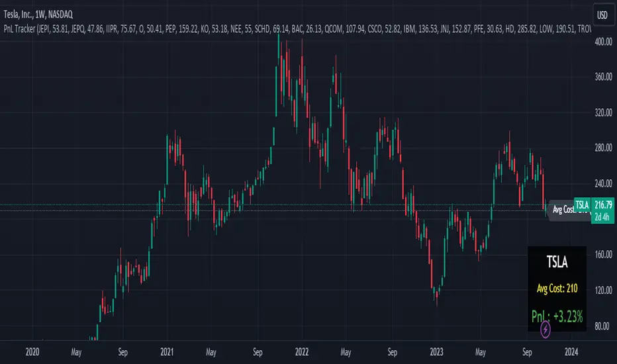Click the 2021 time axis label
617x364 pixels.
167,352
